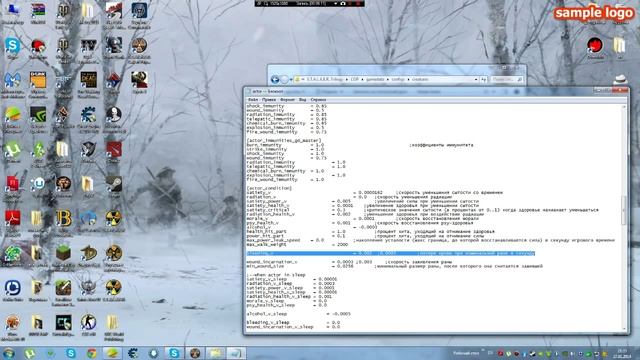Viewport: 640px width, 360px height.
Task: Open the Steam desktop shortcut
Action: pos(114,184)
